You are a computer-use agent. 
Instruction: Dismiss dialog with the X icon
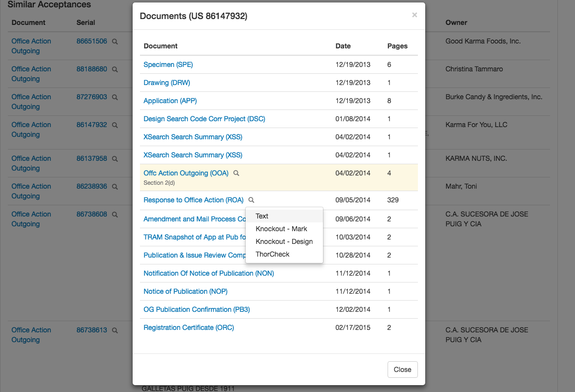point(414,15)
